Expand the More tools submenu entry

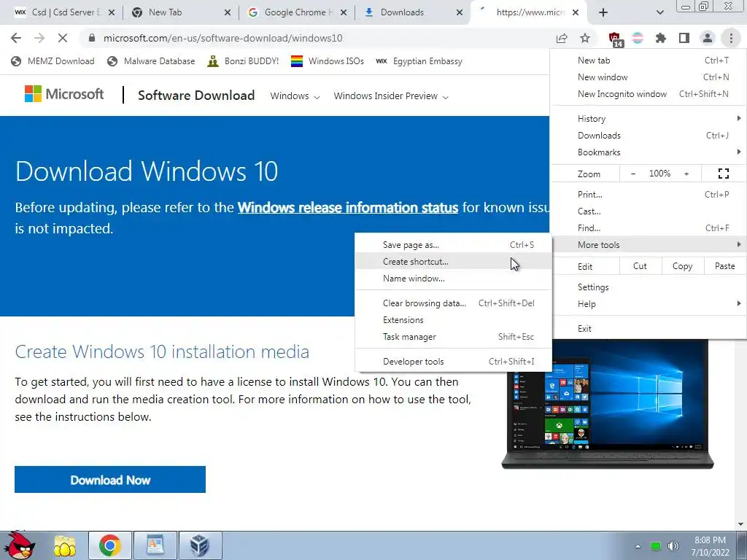(x=649, y=245)
